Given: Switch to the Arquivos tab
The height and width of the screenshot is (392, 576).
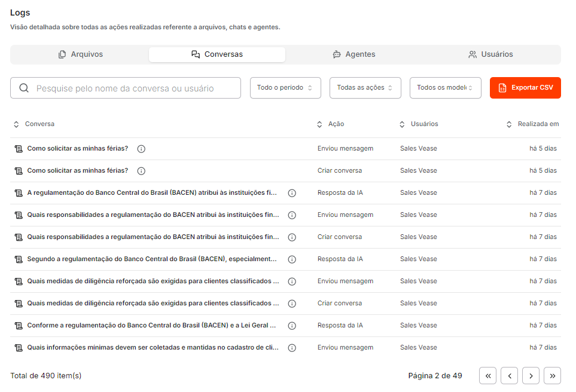Looking at the screenshot, I should tap(80, 54).
